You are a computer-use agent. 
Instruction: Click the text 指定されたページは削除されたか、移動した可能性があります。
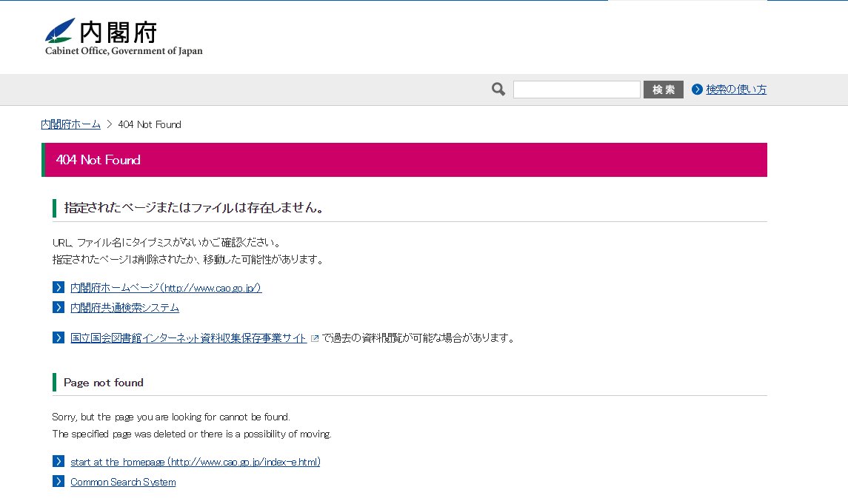click(x=189, y=260)
